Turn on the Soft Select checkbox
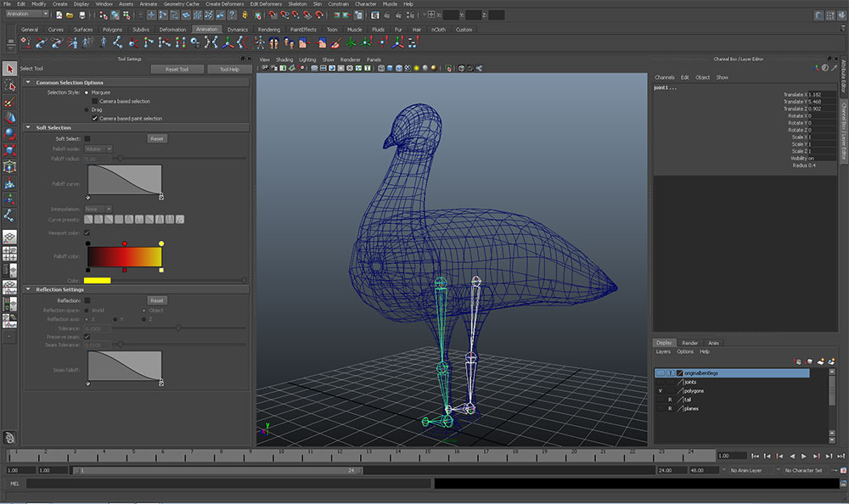This screenshot has width=849, height=504. coord(87,138)
